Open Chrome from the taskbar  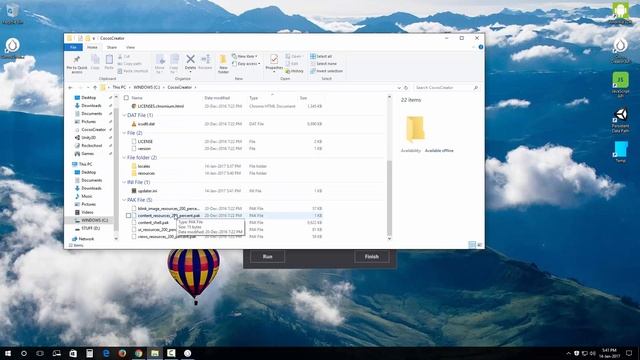coord(138,353)
